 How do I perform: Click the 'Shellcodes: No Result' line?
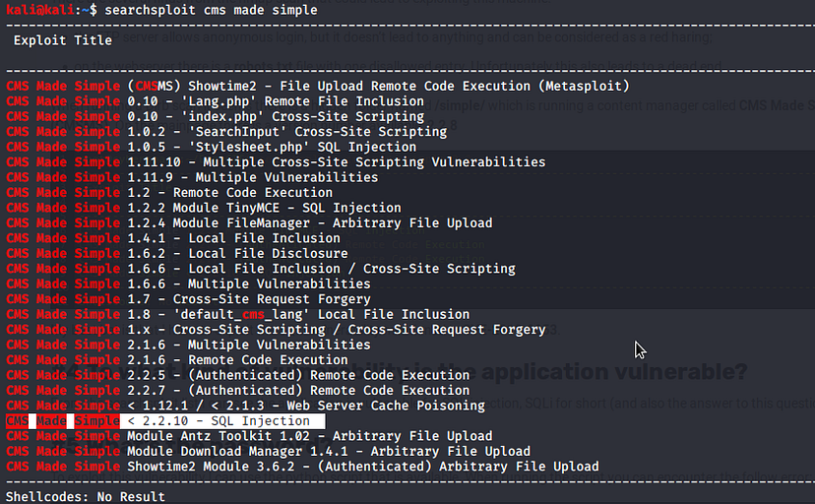(x=86, y=497)
